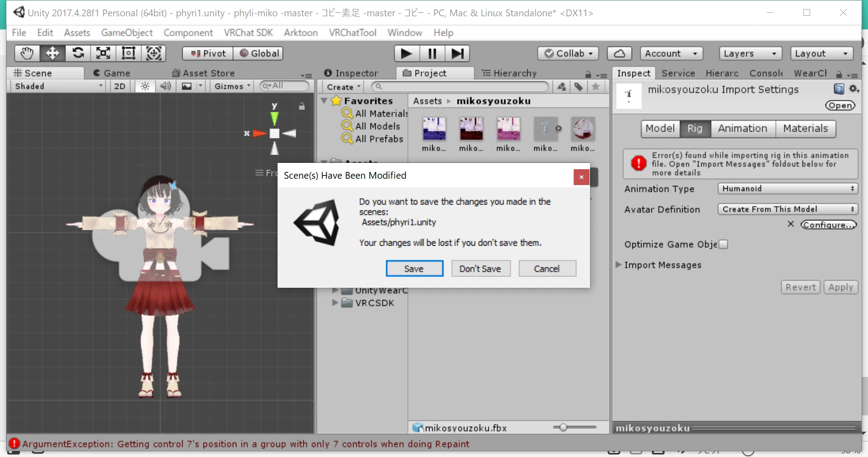This screenshot has width=868, height=457.
Task: Close the Scene(s) Have Been Modified dialog
Action: (x=581, y=177)
